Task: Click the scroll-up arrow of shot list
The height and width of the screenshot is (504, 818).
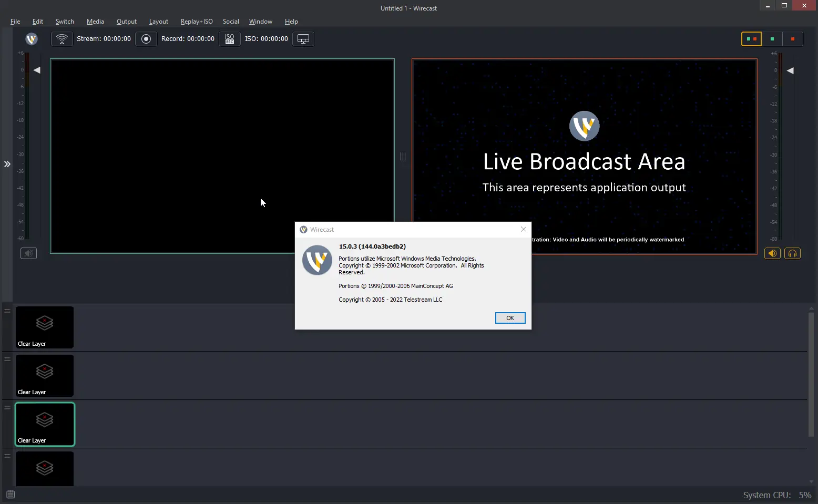Action: point(811,308)
